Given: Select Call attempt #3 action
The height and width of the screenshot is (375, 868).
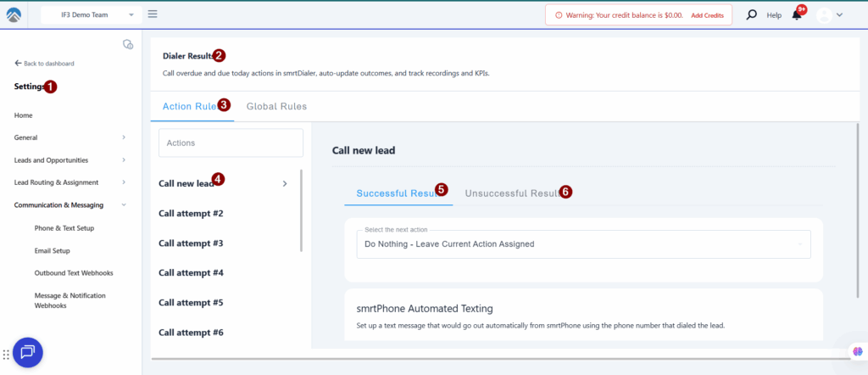Looking at the screenshot, I should pos(191,243).
